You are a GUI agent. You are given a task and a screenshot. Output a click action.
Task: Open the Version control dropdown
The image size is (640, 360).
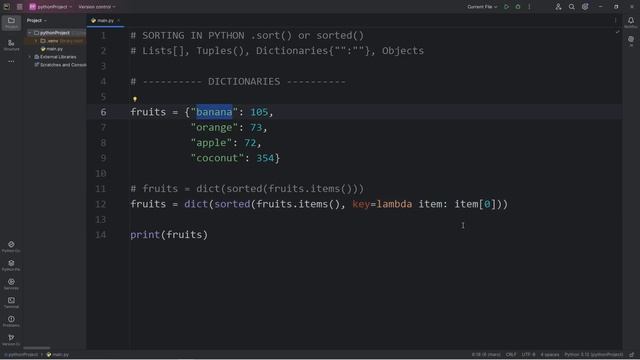click(97, 7)
